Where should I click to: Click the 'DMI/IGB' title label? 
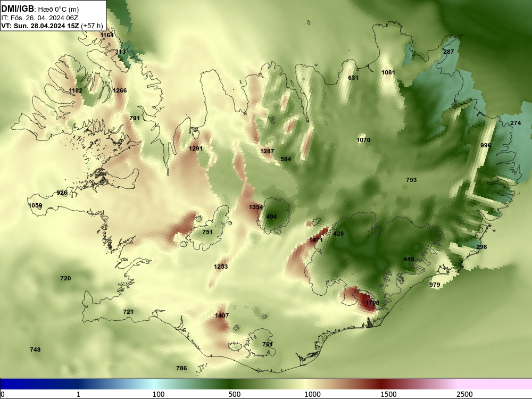[18, 9]
